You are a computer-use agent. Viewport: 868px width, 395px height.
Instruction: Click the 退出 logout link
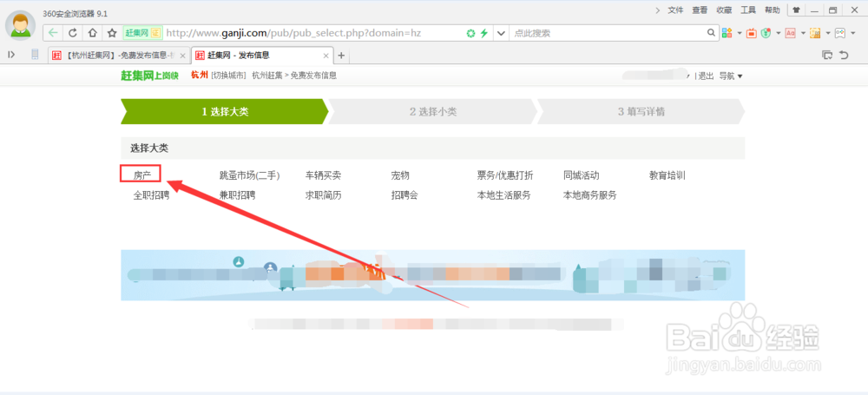706,76
